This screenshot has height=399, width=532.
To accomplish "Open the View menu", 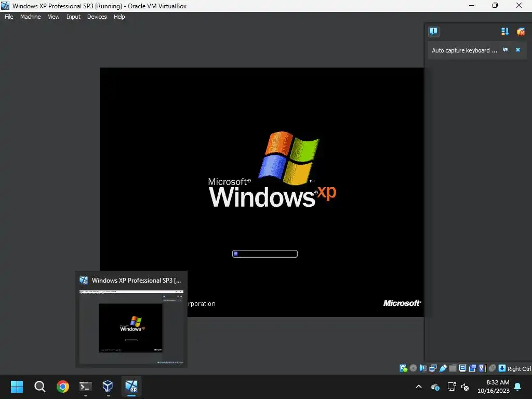I will [x=54, y=17].
